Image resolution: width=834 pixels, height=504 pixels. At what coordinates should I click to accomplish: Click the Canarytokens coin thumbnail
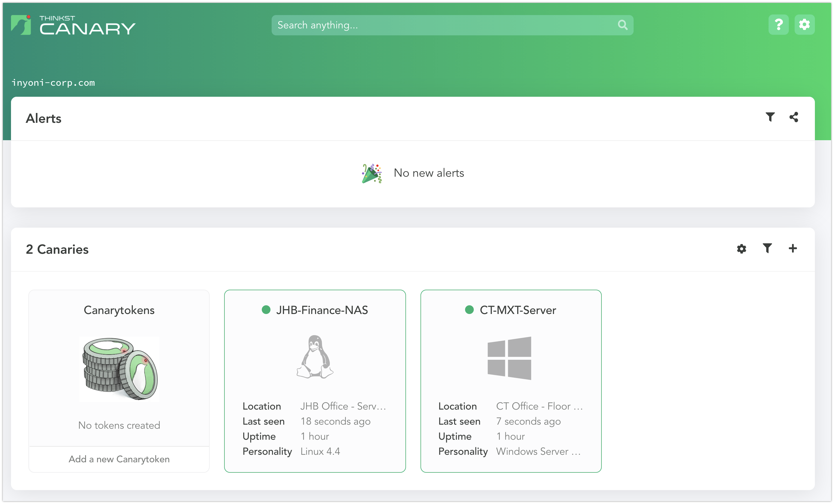pos(119,369)
